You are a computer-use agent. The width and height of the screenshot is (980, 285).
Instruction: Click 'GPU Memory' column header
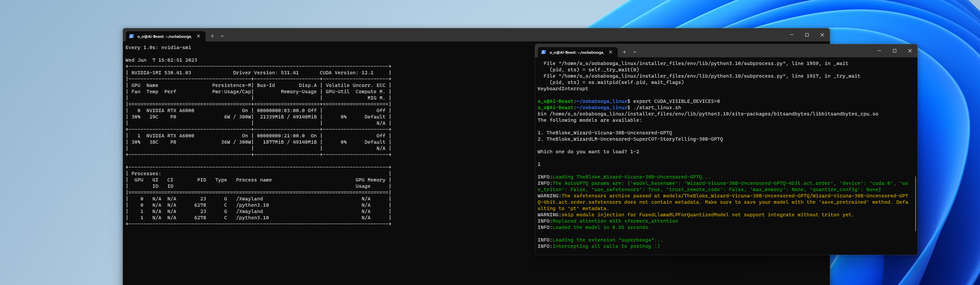click(370, 180)
